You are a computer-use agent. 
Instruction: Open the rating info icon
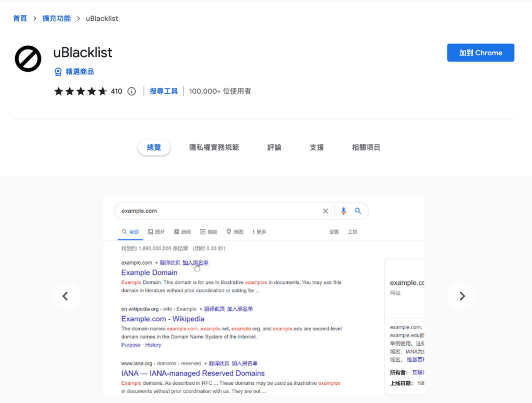tap(131, 92)
